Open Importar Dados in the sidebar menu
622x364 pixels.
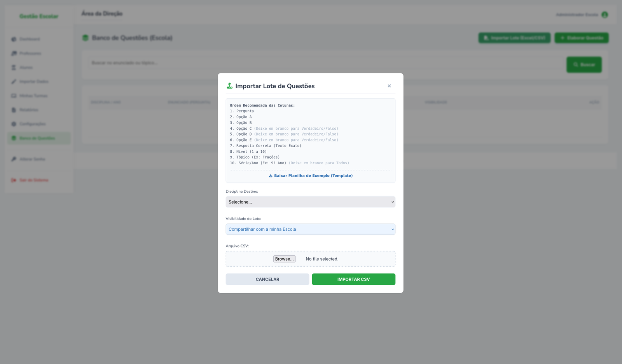pyautogui.click(x=34, y=82)
